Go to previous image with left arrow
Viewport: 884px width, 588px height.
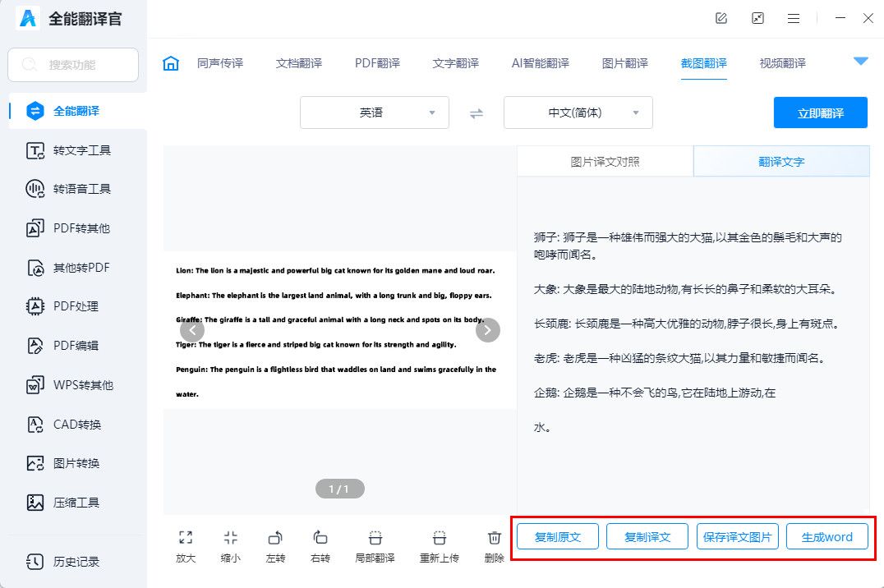pyautogui.click(x=192, y=330)
